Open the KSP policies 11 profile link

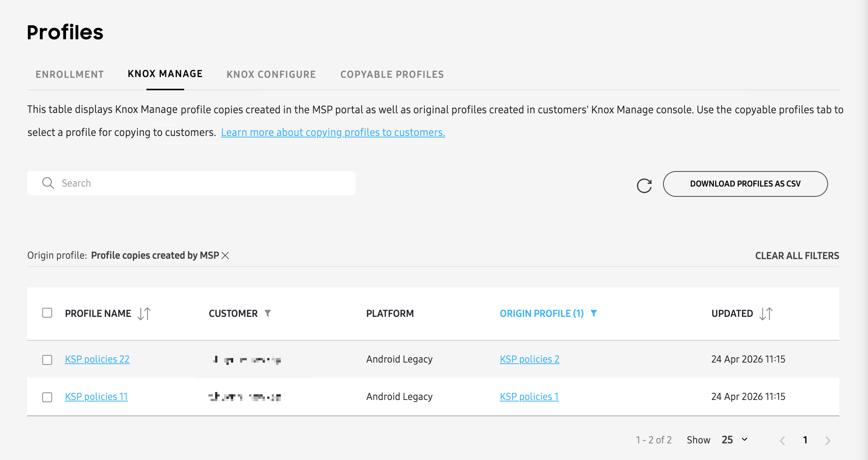click(96, 397)
